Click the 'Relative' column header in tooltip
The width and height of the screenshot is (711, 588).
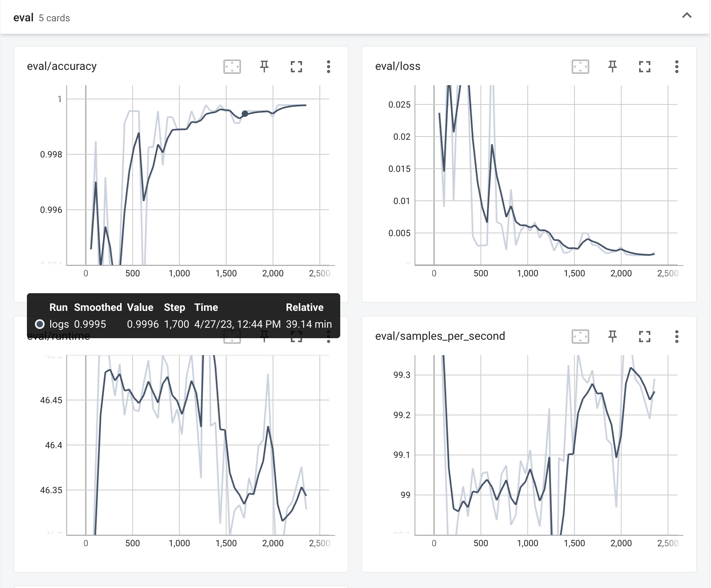click(305, 307)
